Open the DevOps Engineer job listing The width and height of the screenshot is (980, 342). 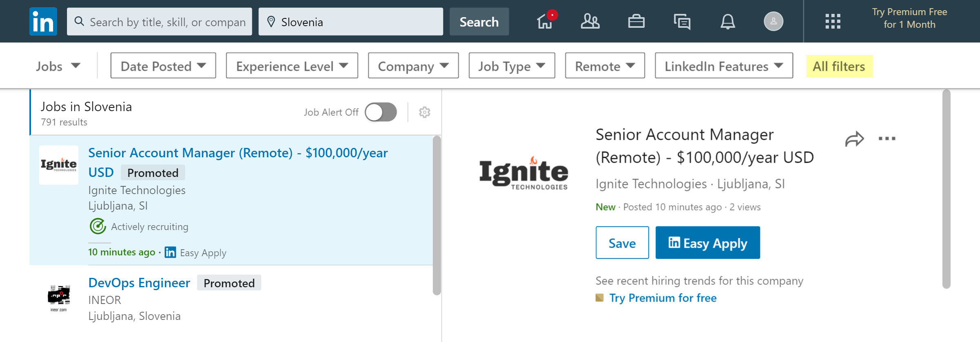(139, 283)
